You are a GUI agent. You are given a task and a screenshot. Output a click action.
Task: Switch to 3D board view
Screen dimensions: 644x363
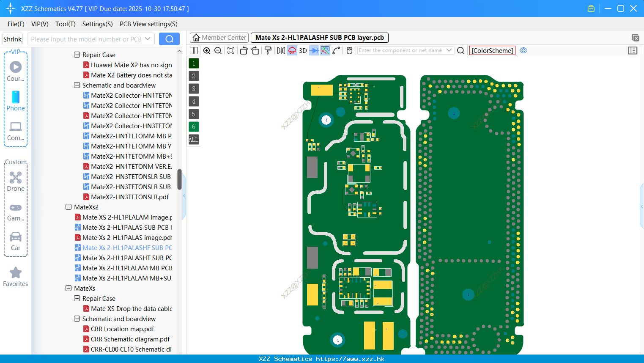(x=303, y=50)
